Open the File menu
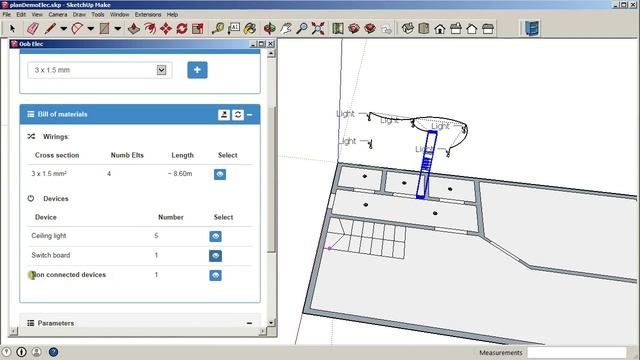This screenshot has height=360, width=640. [x=7, y=14]
